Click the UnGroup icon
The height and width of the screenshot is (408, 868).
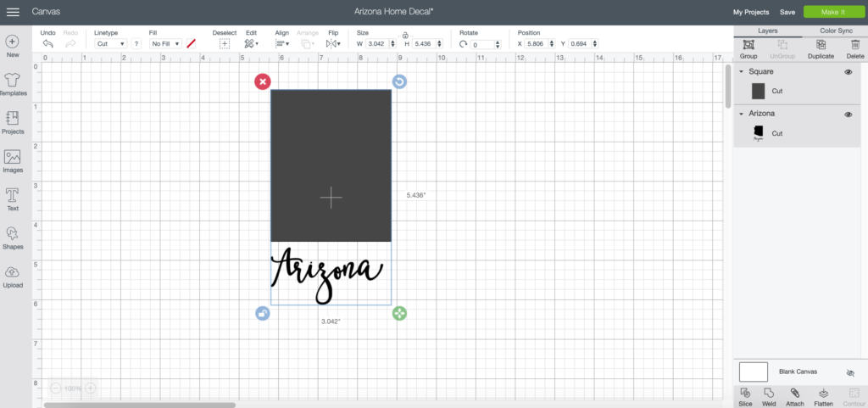click(x=782, y=45)
